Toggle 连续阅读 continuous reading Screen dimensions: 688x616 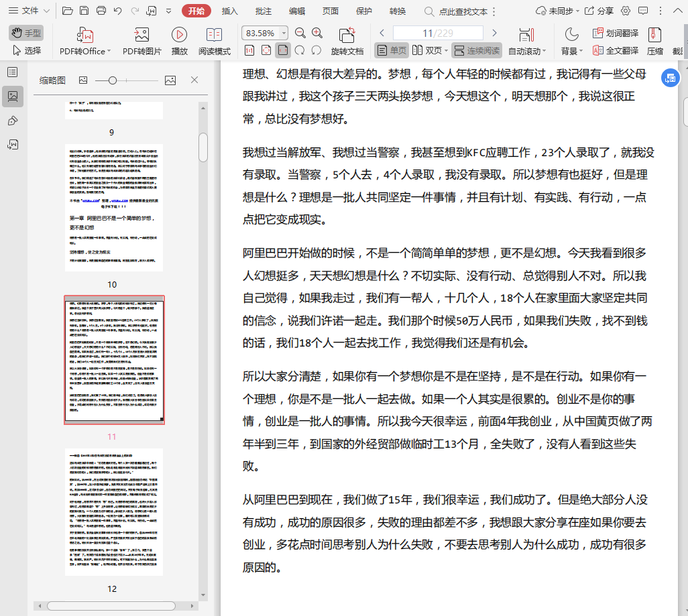[x=476, y=50]
